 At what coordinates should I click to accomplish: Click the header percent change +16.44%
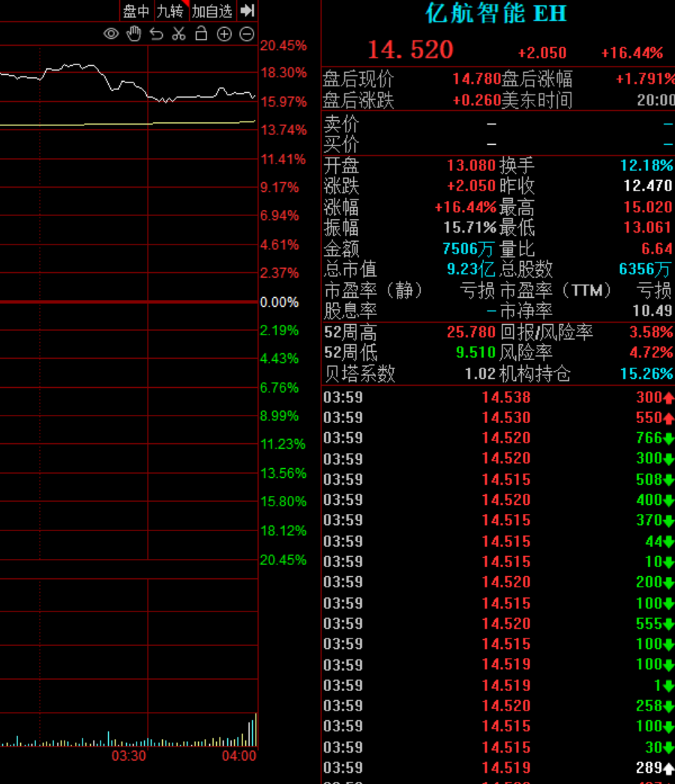click(x=632, y=53)
